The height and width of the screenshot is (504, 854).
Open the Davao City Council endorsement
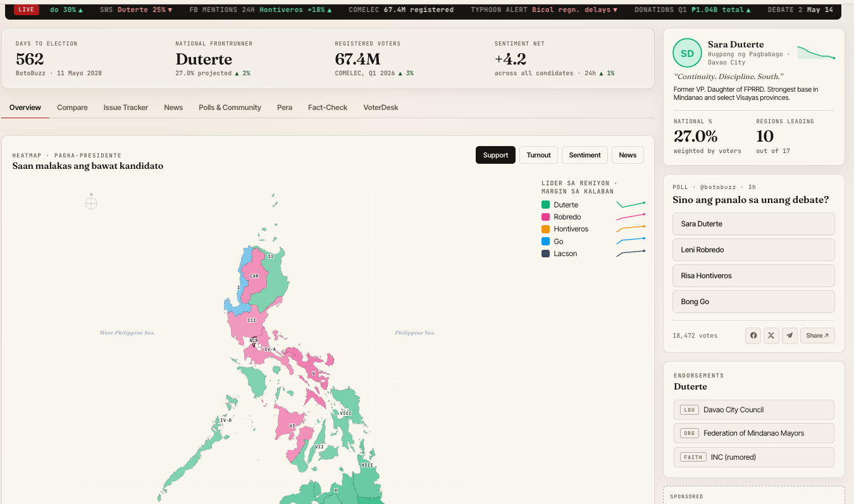753,410
